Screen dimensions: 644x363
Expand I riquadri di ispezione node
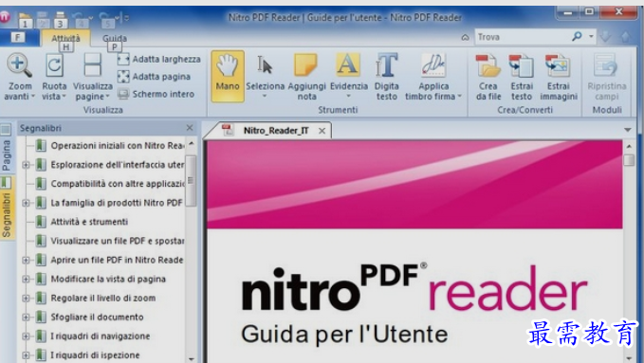(x=26, y=355)
